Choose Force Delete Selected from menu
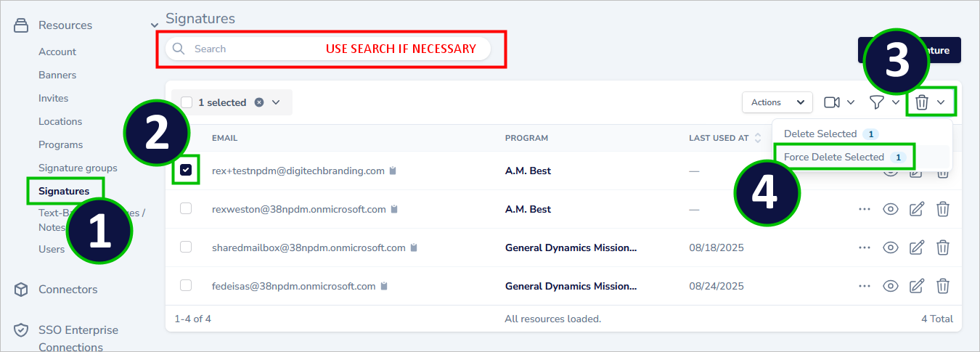 point(833,157)
